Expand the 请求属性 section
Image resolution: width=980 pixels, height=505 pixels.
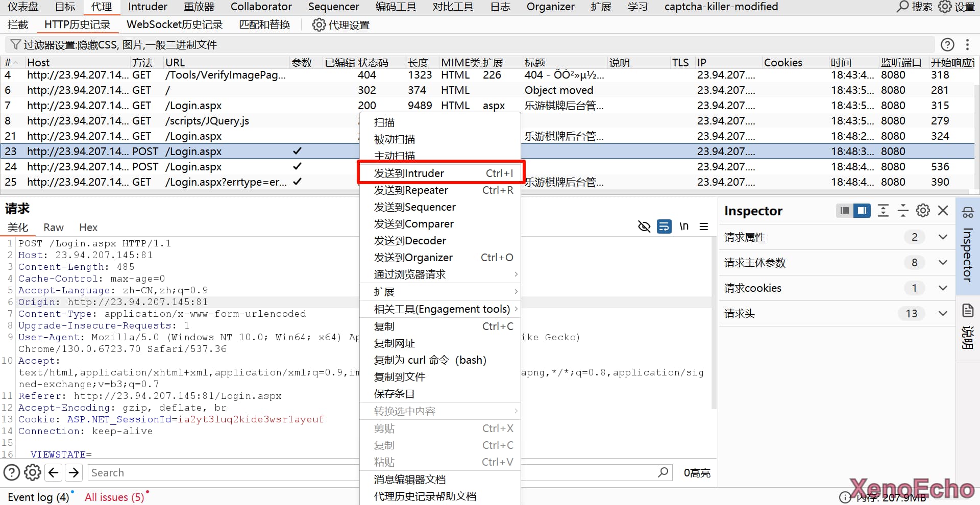click(943, 237)
